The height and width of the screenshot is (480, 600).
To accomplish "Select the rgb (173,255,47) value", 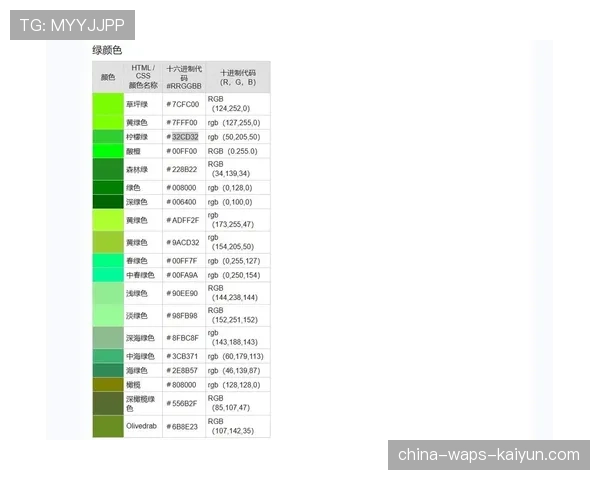I will click(231, 220).
